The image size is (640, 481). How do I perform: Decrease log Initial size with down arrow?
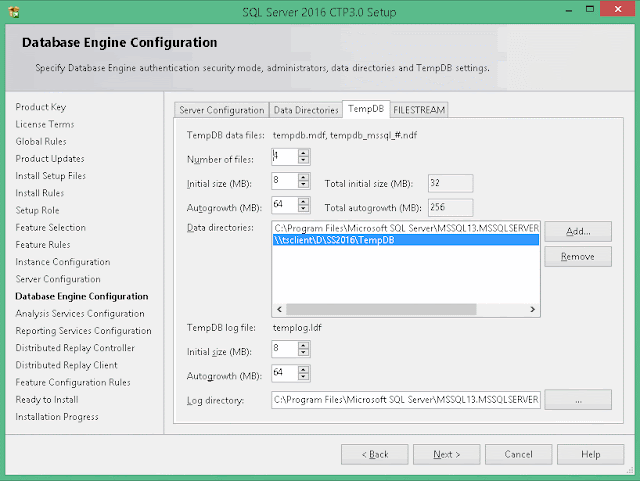point(303,353)
